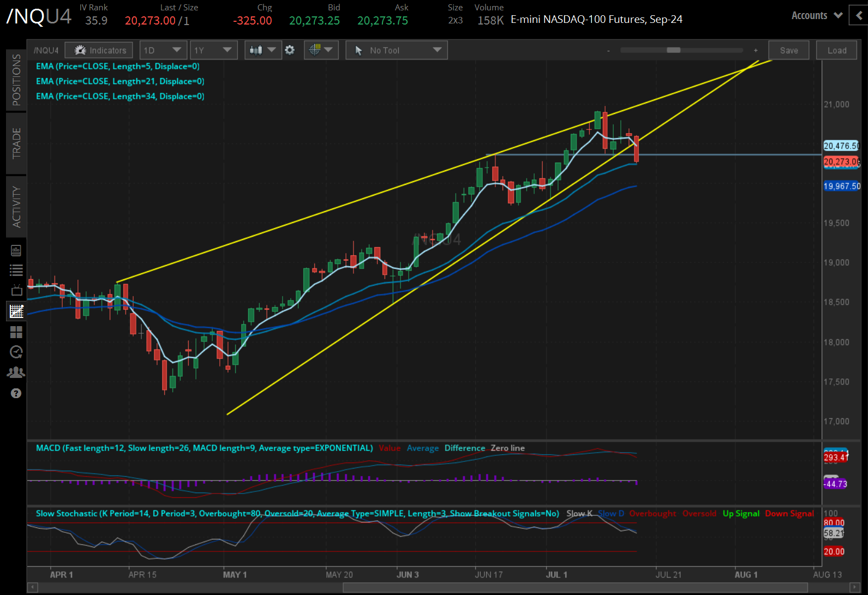Open the clock history icon in sidebar
The height and width of the screenshot is (595, 868).
click(16, 352)
